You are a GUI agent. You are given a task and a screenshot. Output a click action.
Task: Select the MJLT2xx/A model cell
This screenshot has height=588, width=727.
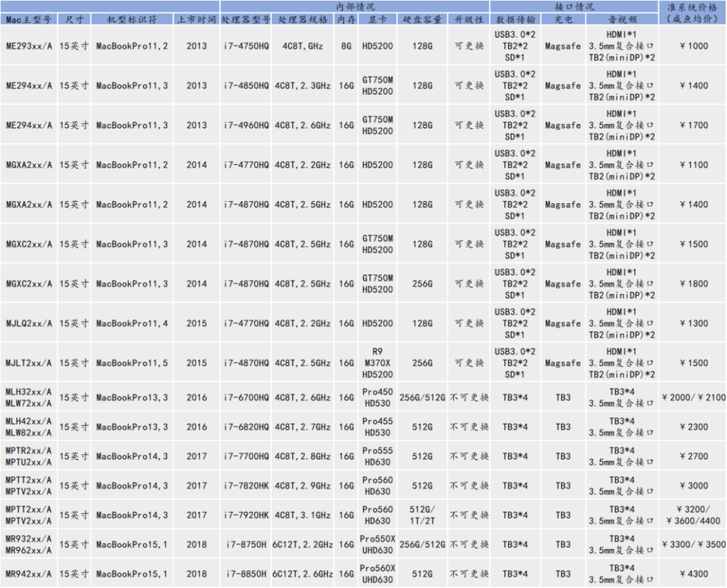[29, 363]
